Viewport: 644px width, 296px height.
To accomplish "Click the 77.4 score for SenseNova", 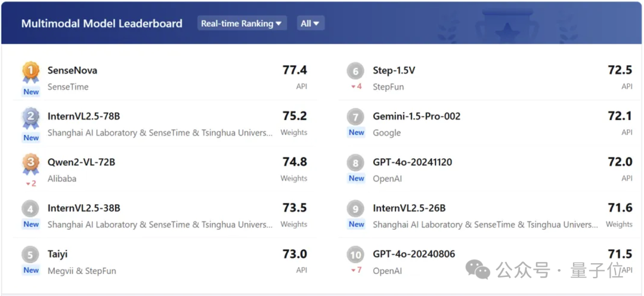I will (x=295, y=70).
